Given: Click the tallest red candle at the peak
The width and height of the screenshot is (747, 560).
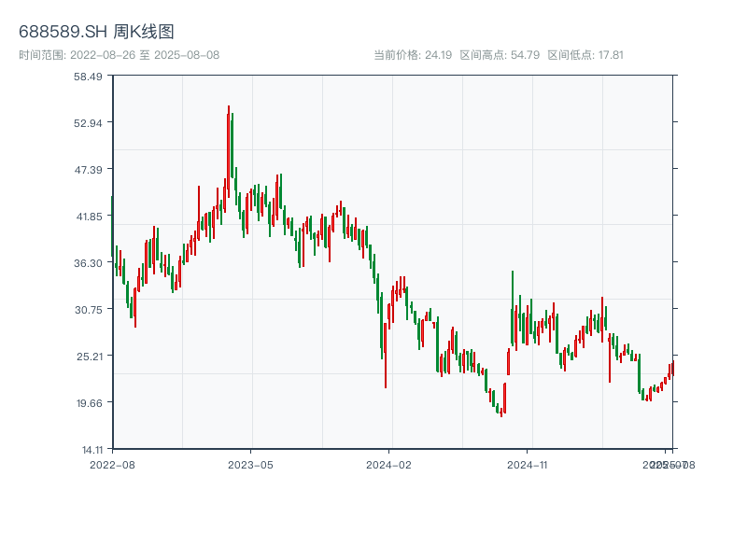Looking at the screenshot, I should coord(228,149).
